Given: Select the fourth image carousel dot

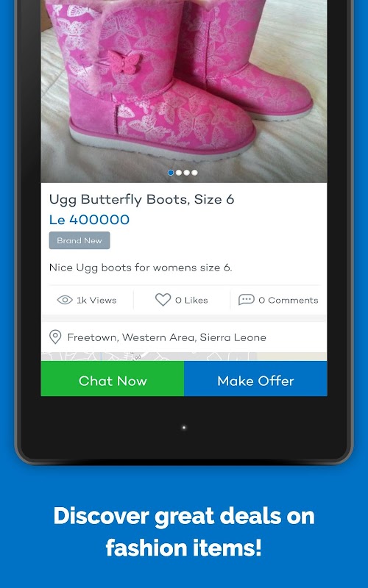Looking at the screenshot, I should pyautogui.click(x=194, y=173).
